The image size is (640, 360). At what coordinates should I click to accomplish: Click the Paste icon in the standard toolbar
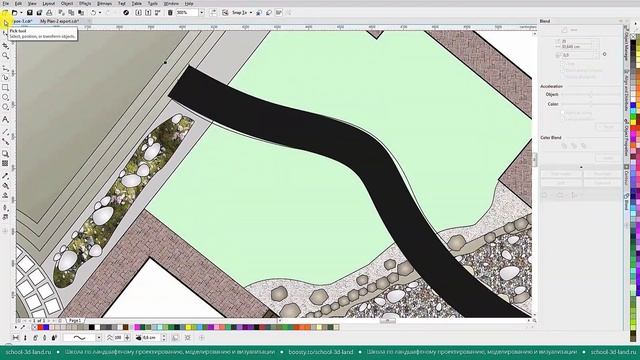point(81,13)
